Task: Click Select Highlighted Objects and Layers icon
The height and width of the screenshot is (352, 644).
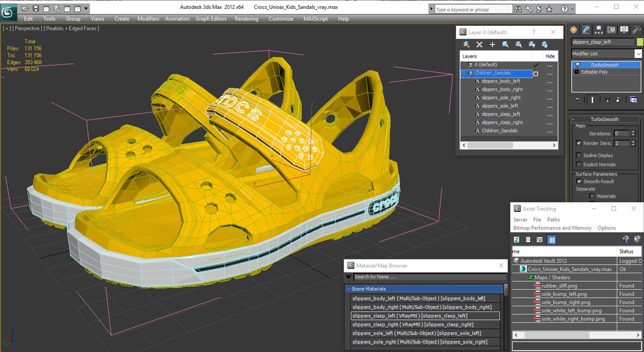Action: point(505,44)
